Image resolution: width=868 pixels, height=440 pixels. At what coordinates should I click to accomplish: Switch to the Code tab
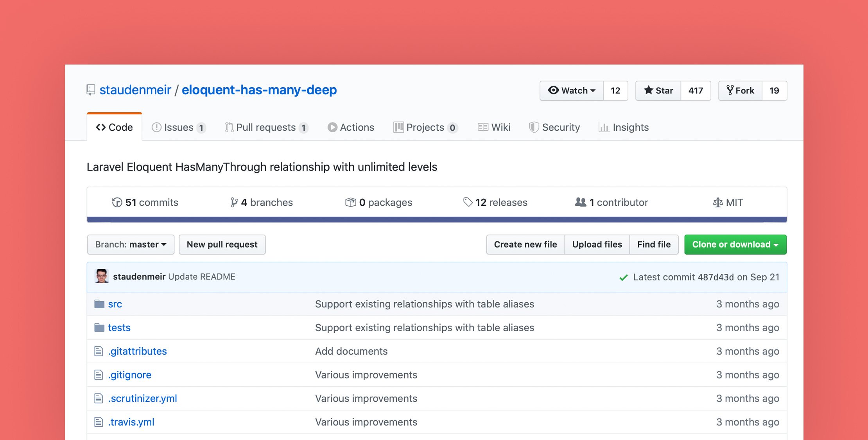pyautogui.click(x=115, y=128)
